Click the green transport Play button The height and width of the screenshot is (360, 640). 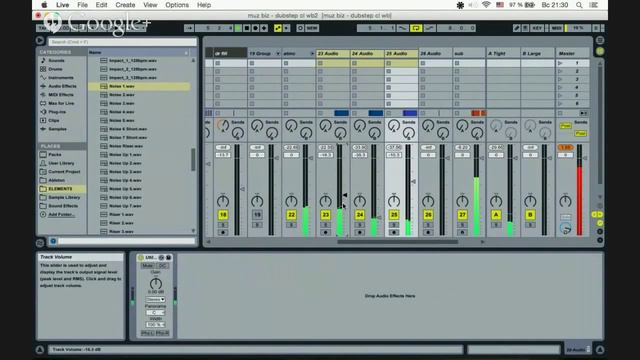click(x=238, y=28)
